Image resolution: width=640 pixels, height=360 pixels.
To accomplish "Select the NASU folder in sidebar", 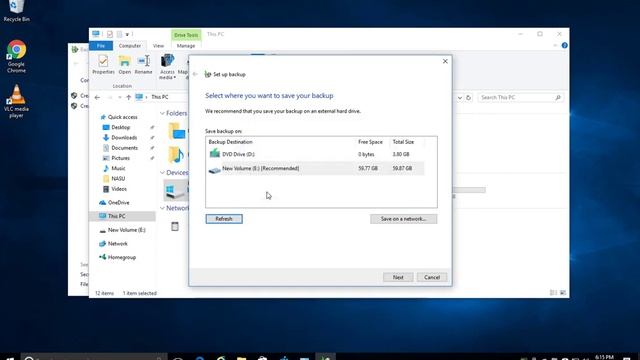I will pyautogui.click(x=118, y=178).
